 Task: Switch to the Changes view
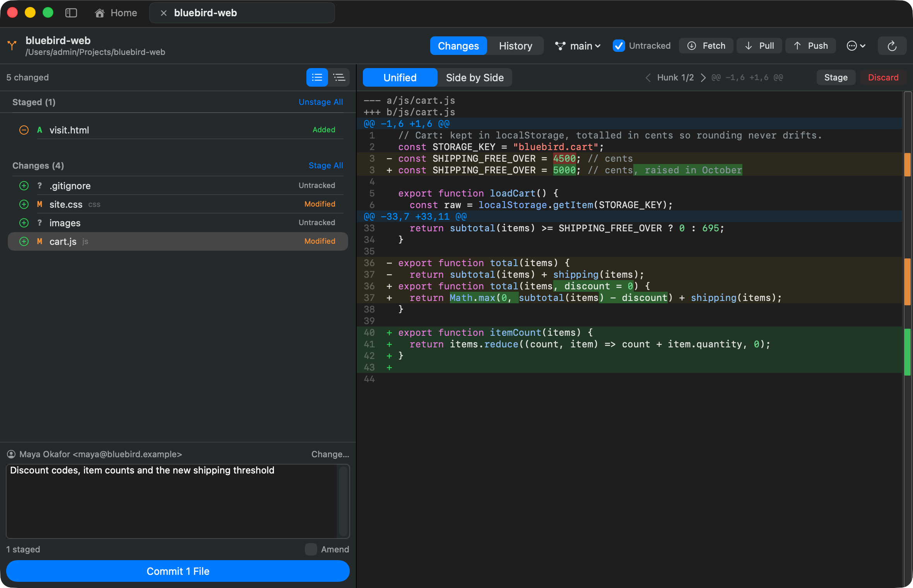pyautogui.click(x=458, y=46)
